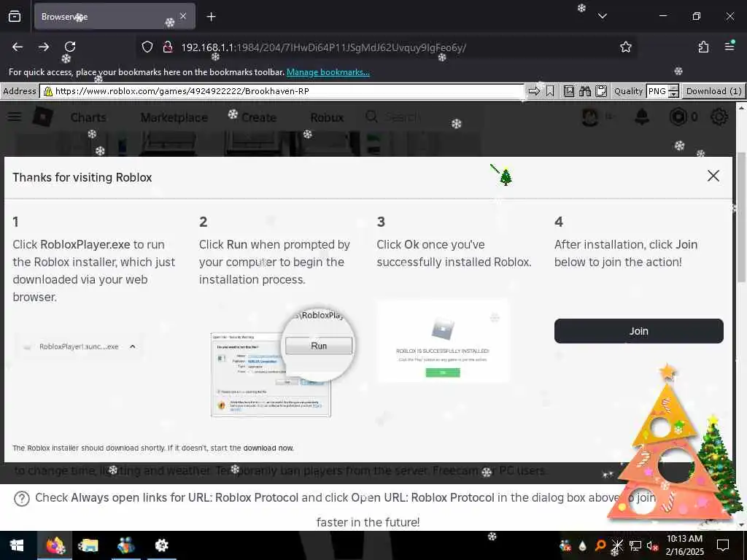Open the Robux menu item
Screen dimensions: 747x560
(x=327, y=117)
